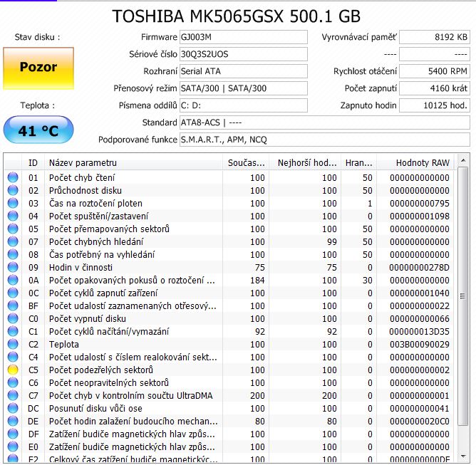This screenshot has width=476, height=465.
Task: Click the blue status orb for C2 Teplota
Action: coord(13,345)
